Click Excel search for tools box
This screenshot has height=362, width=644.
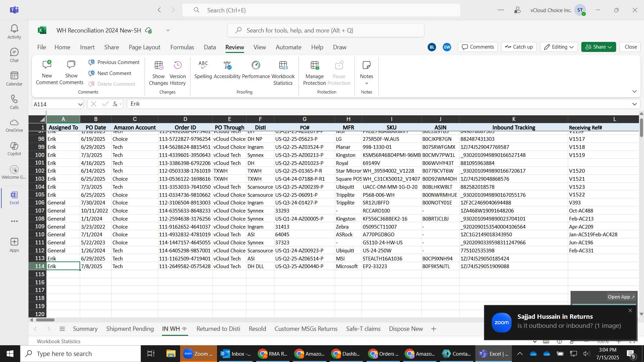pos(326,31)
